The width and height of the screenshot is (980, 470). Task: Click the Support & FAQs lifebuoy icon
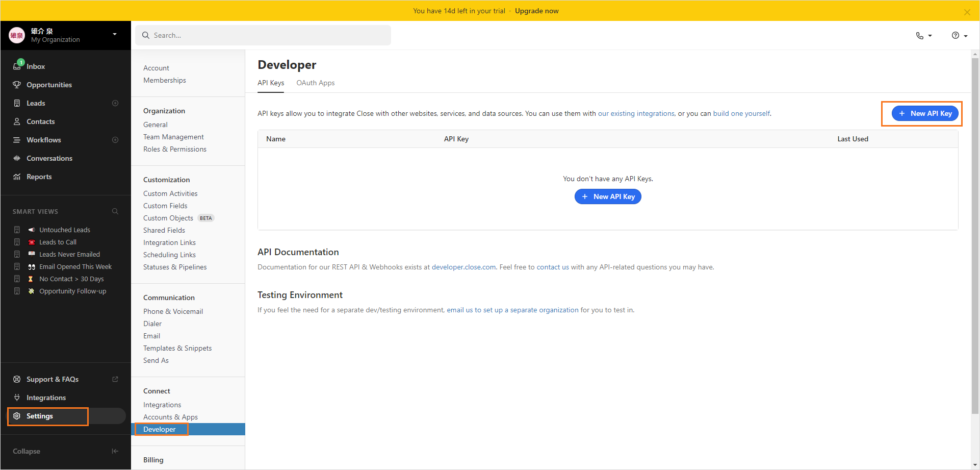pos(17,379)
